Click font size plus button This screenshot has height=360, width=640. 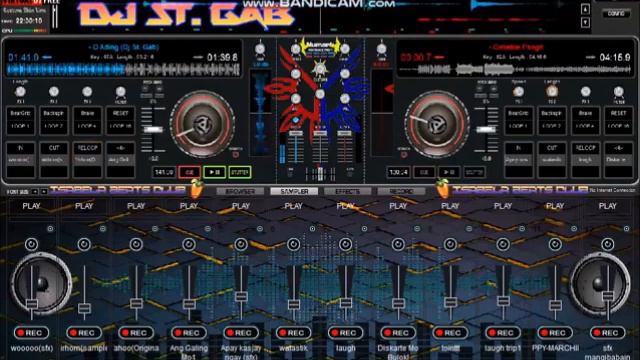click(44, 191)
